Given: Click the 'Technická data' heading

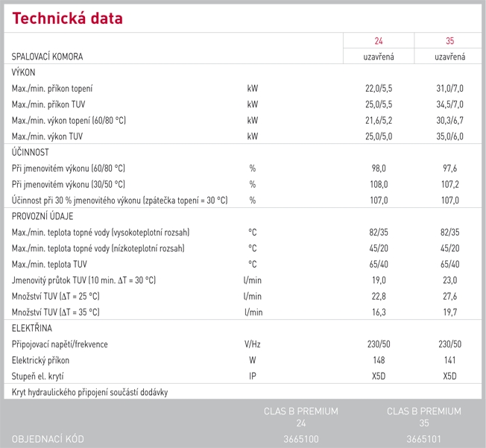Looking at the screenshot, I should click(x=67, y=19).
